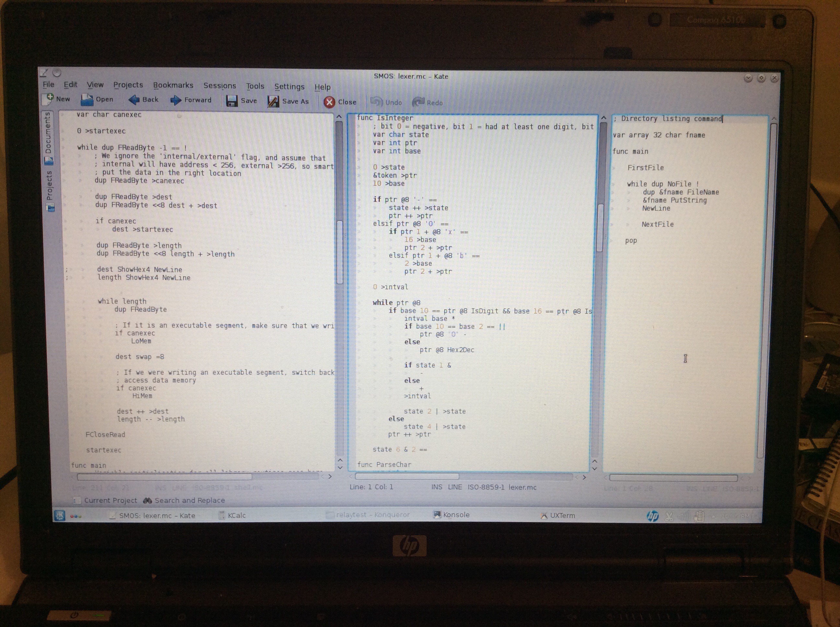Click the Undo arrow icon
The image size is (840, 627).
[376, 102]
